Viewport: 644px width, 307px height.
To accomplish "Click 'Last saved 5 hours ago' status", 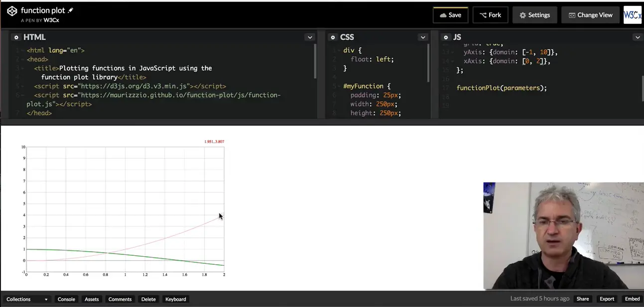I will pos(540,299).
